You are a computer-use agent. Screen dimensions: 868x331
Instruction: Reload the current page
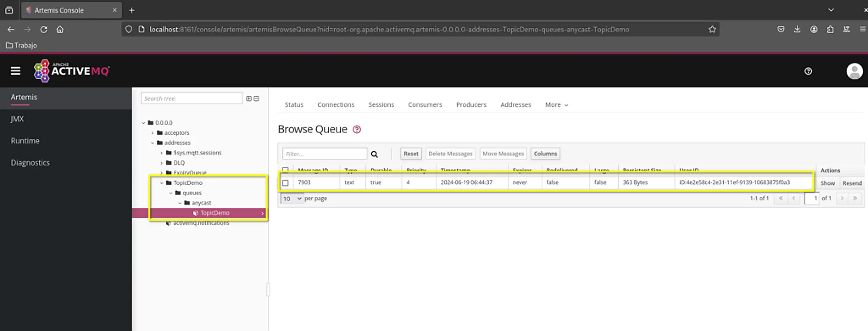[x=44, y=29]
